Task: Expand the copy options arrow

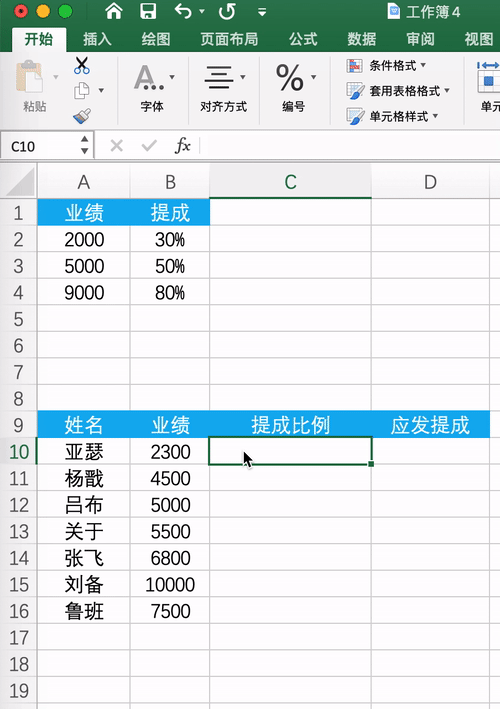Action: 101,90
